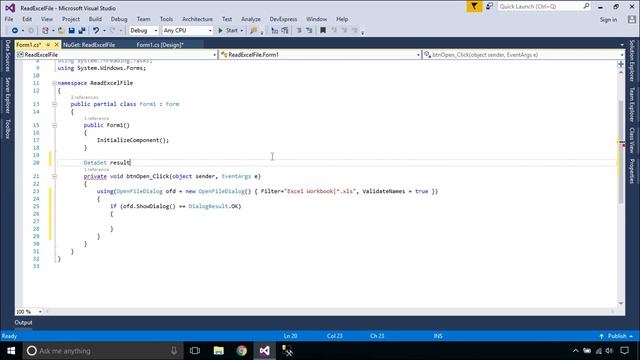Open the Architecture menu
Screen dimensions: 640x360
coord(197,19)
